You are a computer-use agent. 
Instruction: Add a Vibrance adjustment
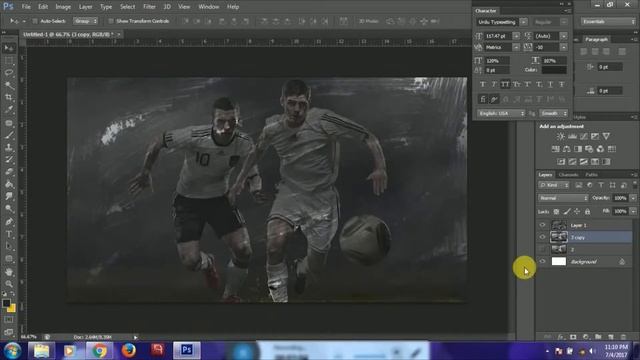tap(606, 136)
